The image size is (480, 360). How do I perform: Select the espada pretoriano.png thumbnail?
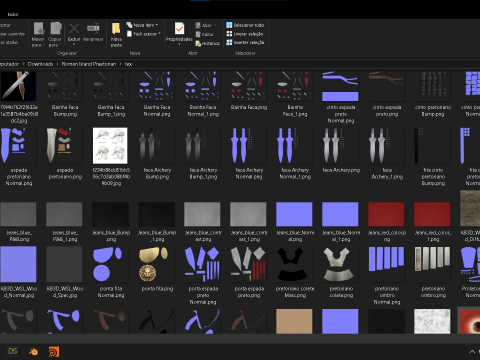pos(65,146)
